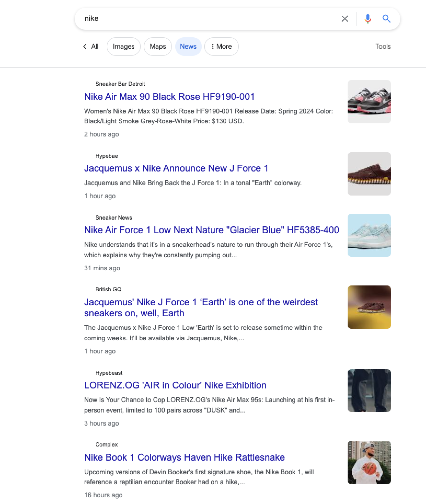Open the More filters dropdown
Viewport: 426px width, 504px height.
pyautogui.click(x=221, y=47)
